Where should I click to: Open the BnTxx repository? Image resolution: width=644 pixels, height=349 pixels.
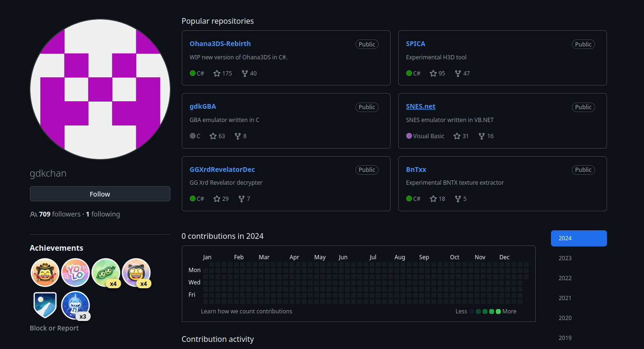pyautogui.click(x=416, y=170)
